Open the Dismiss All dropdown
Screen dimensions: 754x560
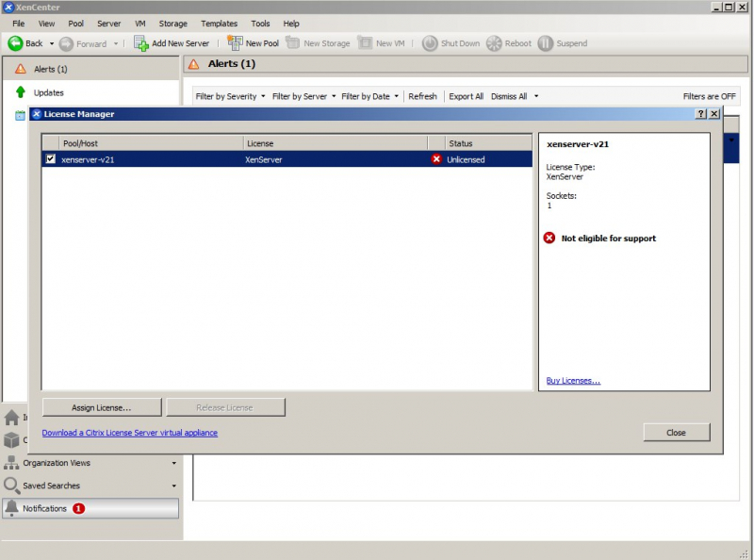coord(514,96)
